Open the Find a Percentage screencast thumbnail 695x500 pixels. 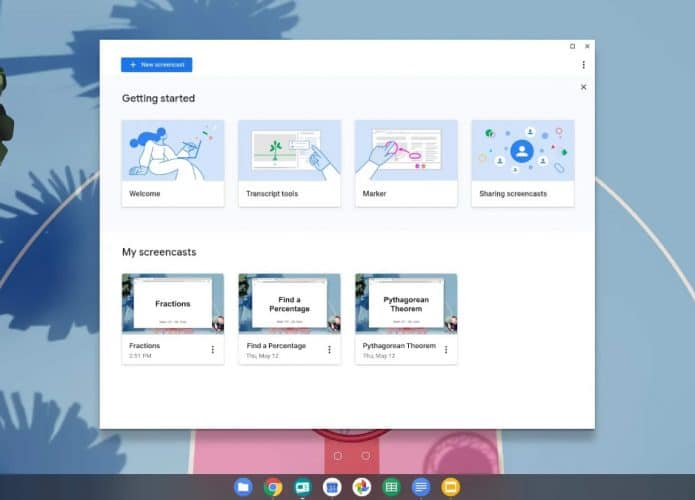coord(289,304)
